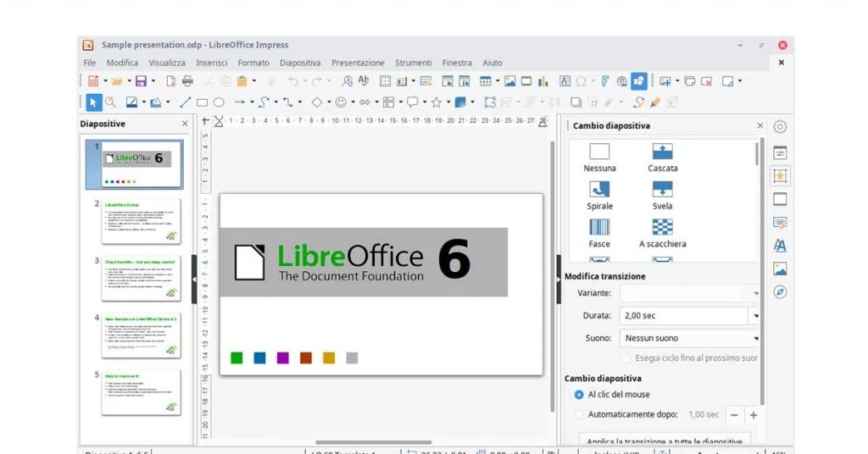This screenshot has width=868, height=454.
Task: Click the Durata value field
Action: click(684, 316)
